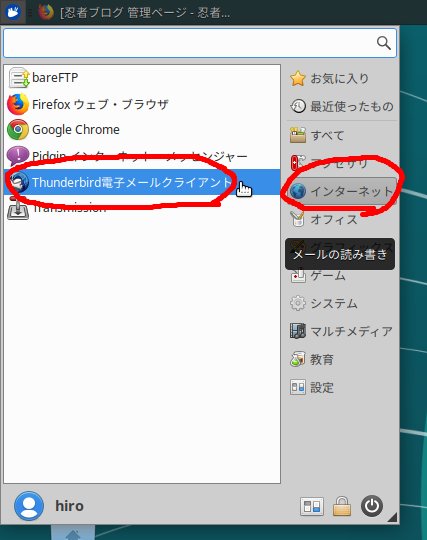Viewport: 427px width, 540px height.
Task: Select the アクセサリ category
Action: [x=342, y=163]
